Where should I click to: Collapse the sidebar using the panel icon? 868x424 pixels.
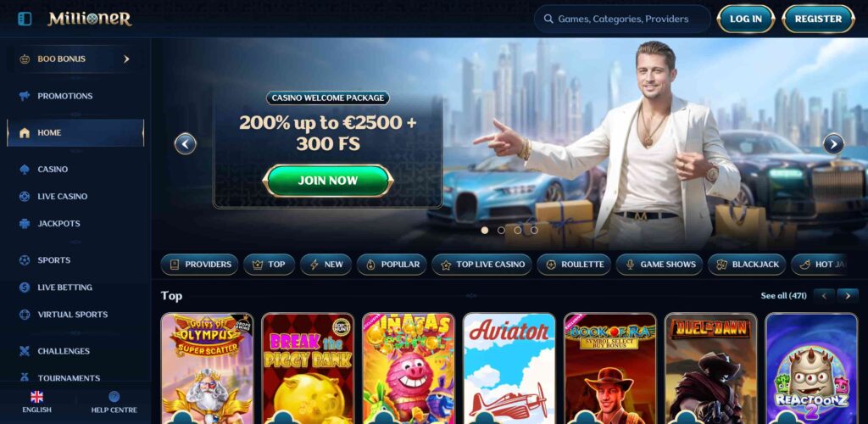pyautogui.click(x=25, y=19)
